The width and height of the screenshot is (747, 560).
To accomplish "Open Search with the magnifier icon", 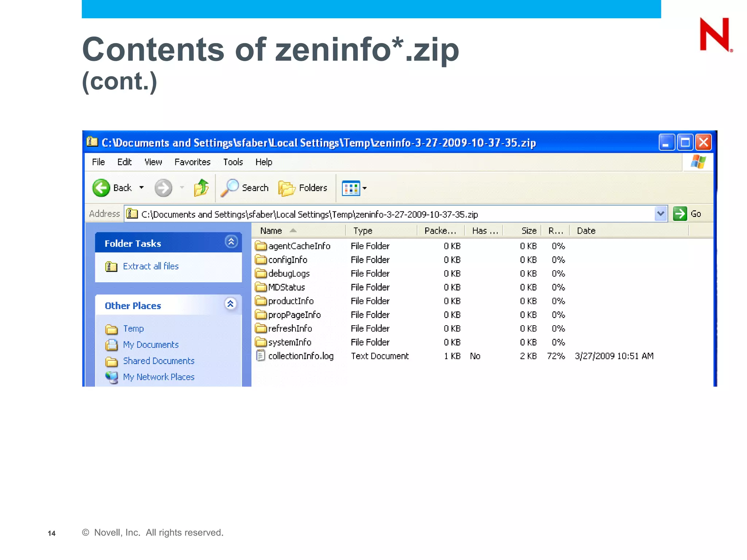I will pyautogui.click(x=229, y=188).
